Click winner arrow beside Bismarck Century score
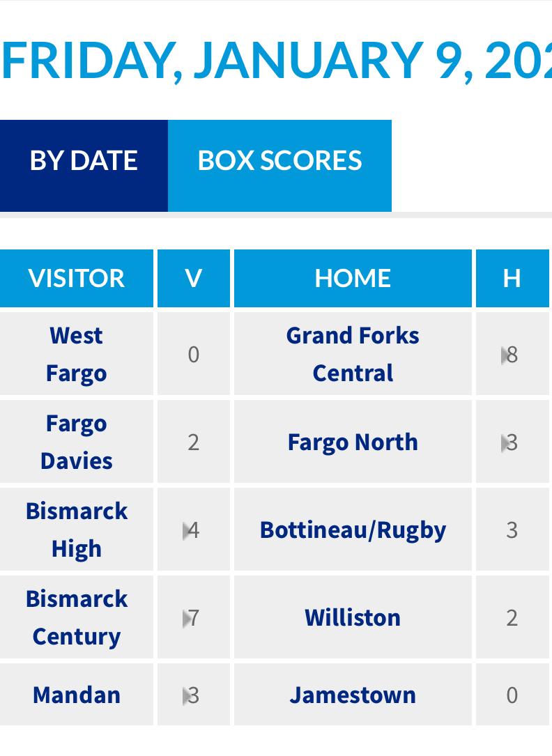The height and width of the screenshot is (756, 552). click(x=186, y=619)
